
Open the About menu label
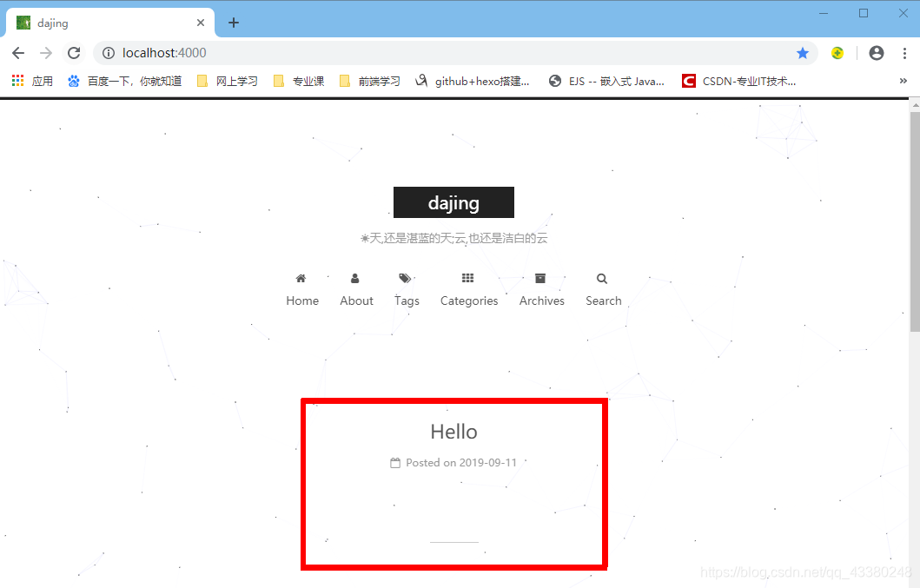pyautogui.click(x=357, y=301)
